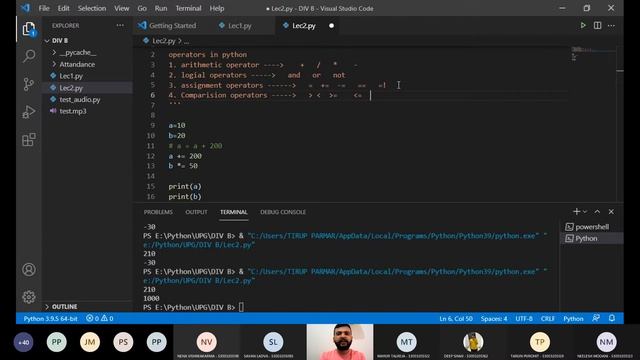Screen dimensions: 640x360
Task: Open the File menu
Action: point(44,8)
